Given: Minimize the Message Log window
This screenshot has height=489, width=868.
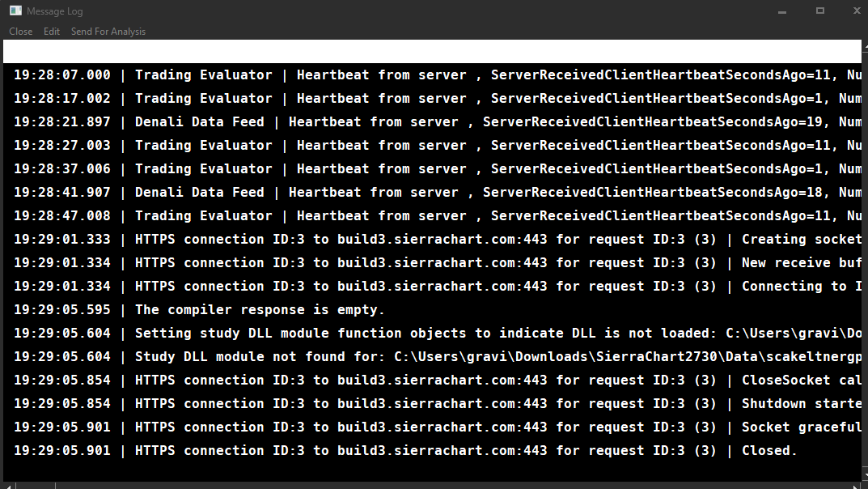Looking at the screenshot, I should tap(781, 11).
